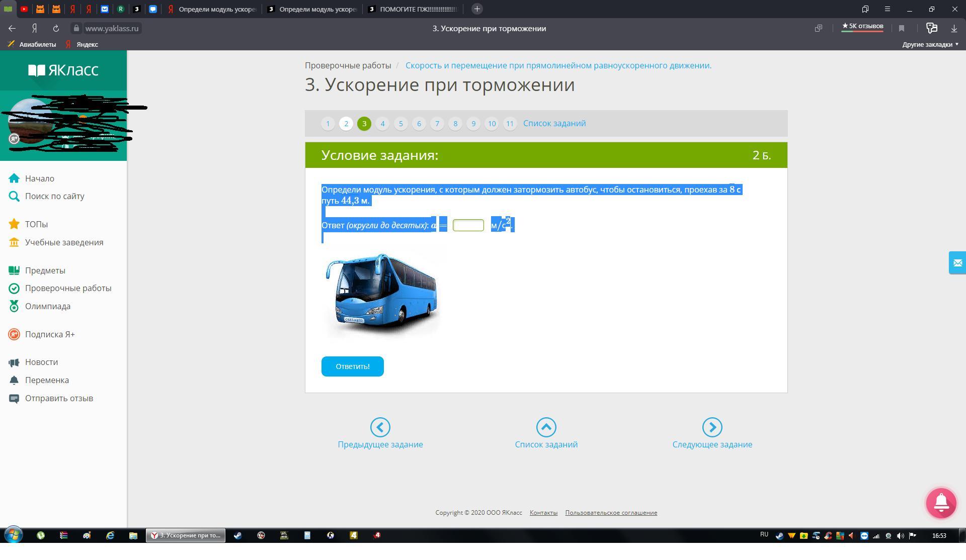The width and height of the screenshot is (966, 560).
Task: Click the pink notification bell icon
Action: click(941, 502)
